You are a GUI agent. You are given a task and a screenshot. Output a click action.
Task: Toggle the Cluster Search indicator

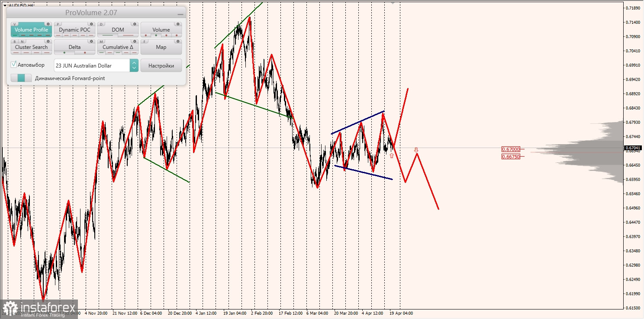pos(31,47)
